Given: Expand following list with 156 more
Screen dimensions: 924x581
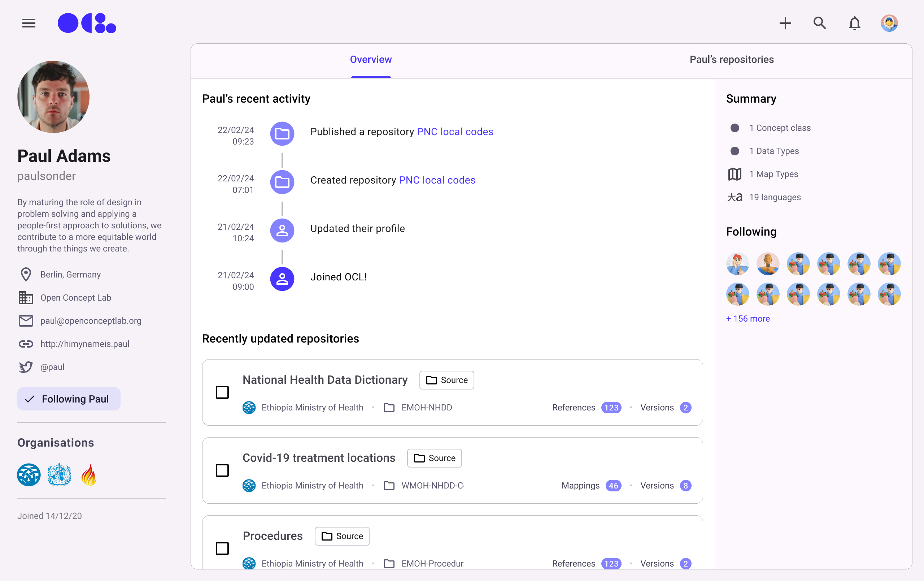Looking at the screenshot, I should tap(748, 319).
